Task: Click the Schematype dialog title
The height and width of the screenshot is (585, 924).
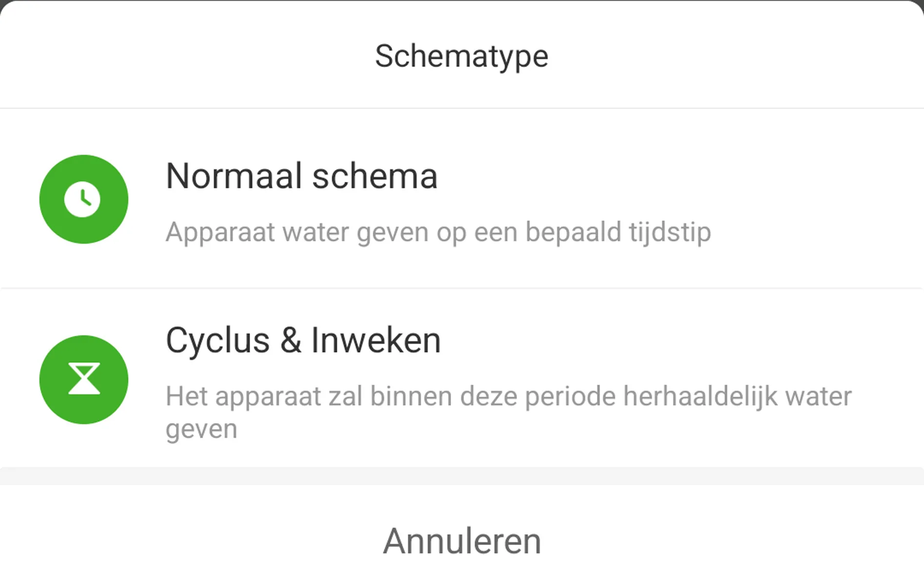Action: click(x=462, y=56)
